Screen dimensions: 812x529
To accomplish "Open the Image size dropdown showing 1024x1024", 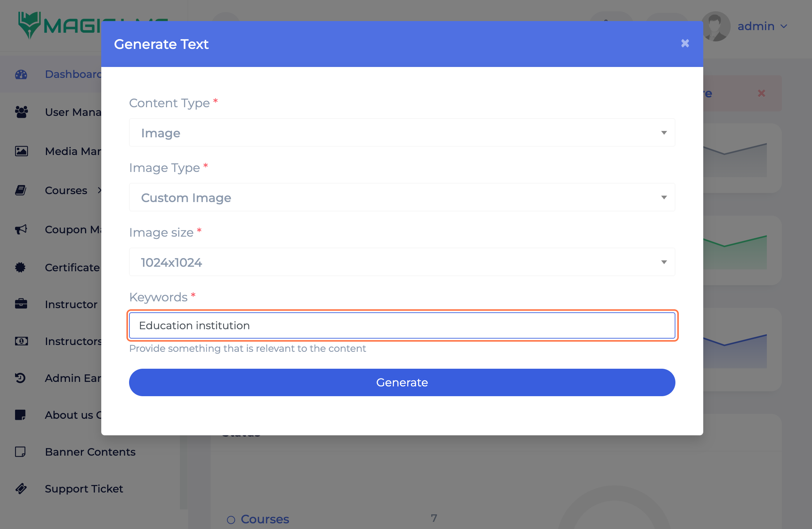I will [402, 262].
